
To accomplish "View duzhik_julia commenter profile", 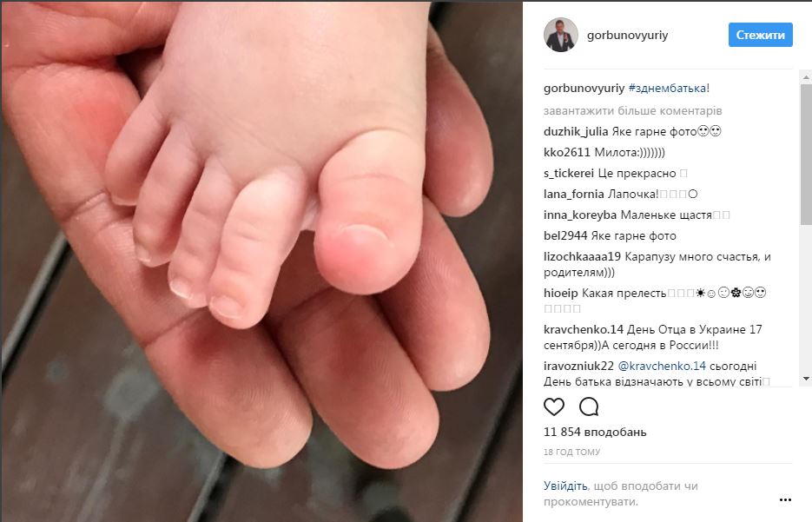I will 575,131.
